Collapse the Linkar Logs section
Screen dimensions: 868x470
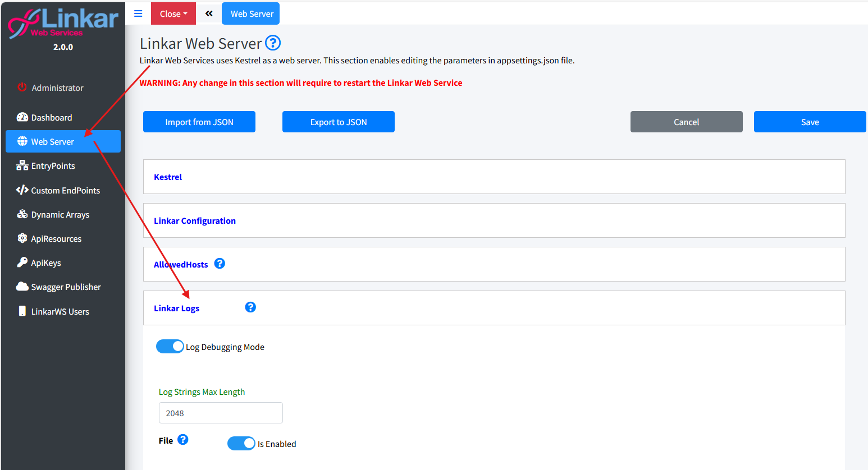click(x=177, y=308)
